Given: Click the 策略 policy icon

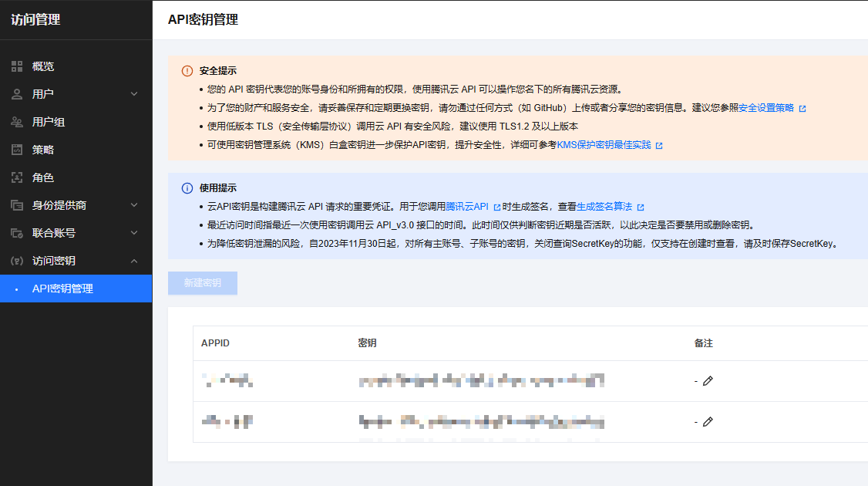Looking at the screenshot, I should [17, 150].
